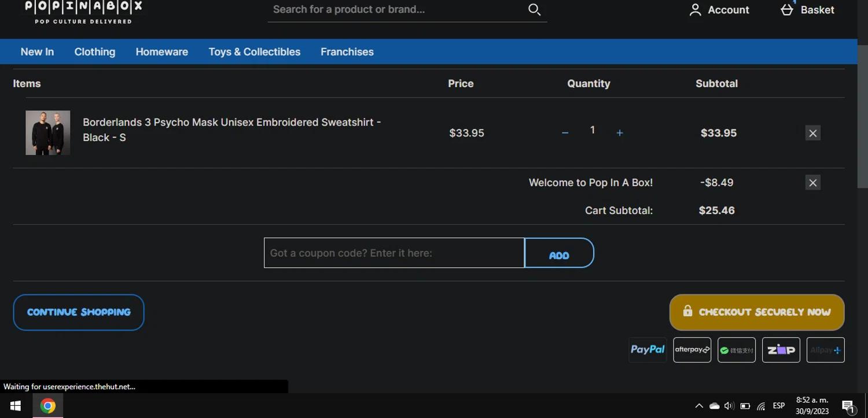This screenshot has width=868, height=418.
Task: Open the Account menu
Action: tap(719, 10)
